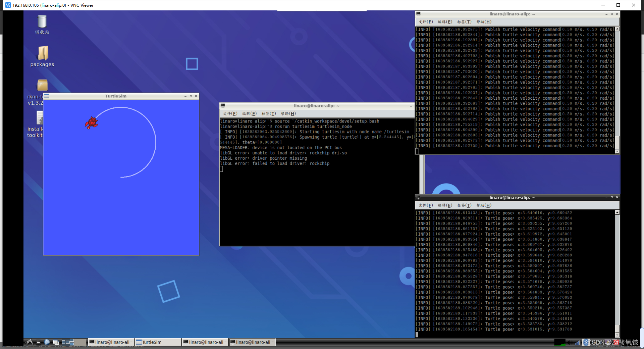Maximize the TurtleSim window

[191, 96]
